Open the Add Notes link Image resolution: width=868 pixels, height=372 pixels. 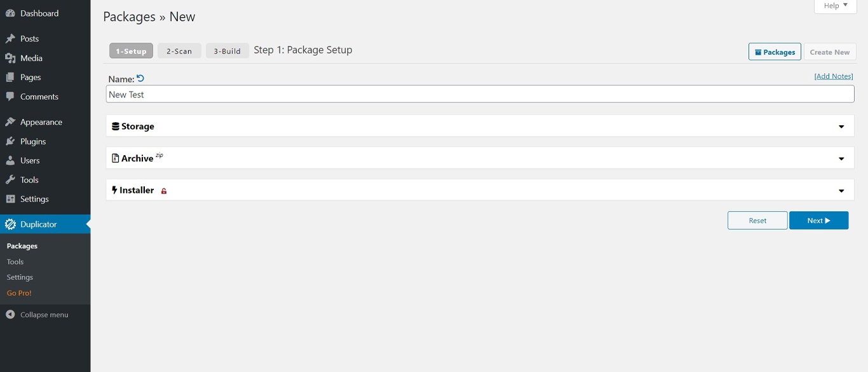tap(834, 76)
